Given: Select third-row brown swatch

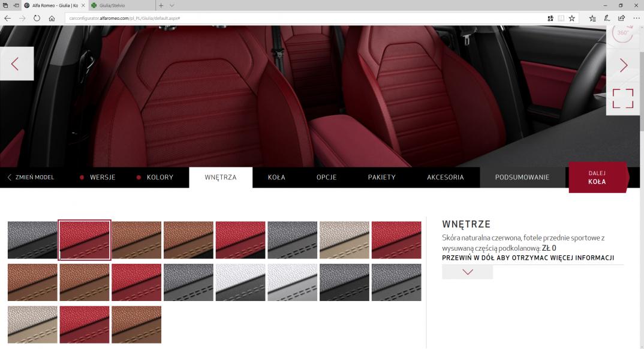Looking at the screenshot, I should pos(136,324).
